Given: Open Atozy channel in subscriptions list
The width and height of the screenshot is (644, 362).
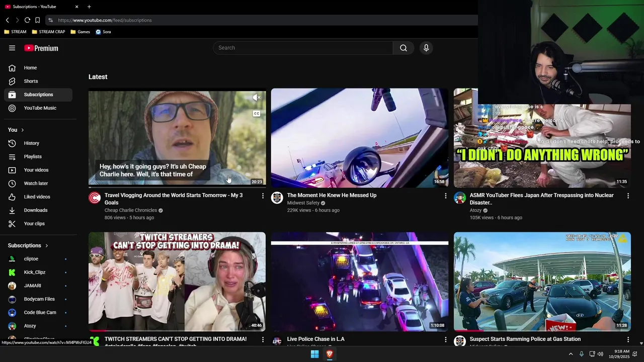Looking at the screenshot, I should click(38, 326).
